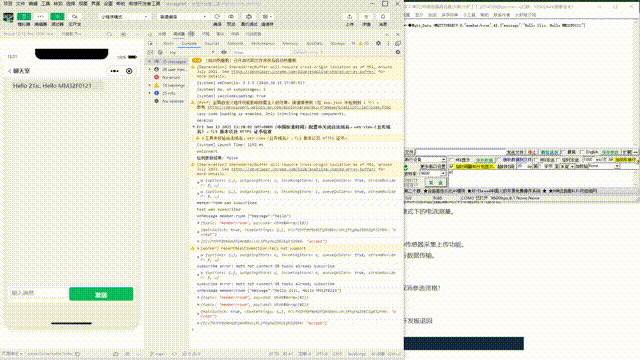Select the 'No errors' sidebar row
This screenshot has width=640, height=360.
pos(167,77)
